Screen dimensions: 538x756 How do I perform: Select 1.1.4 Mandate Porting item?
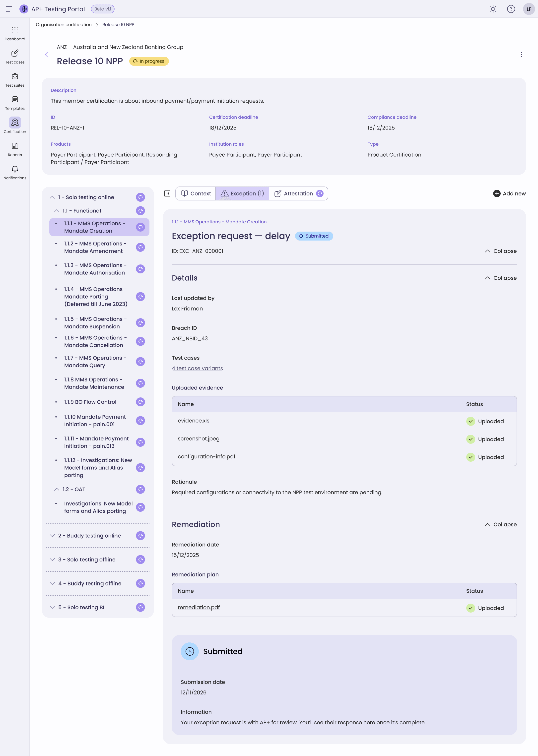tap(99, 297)
